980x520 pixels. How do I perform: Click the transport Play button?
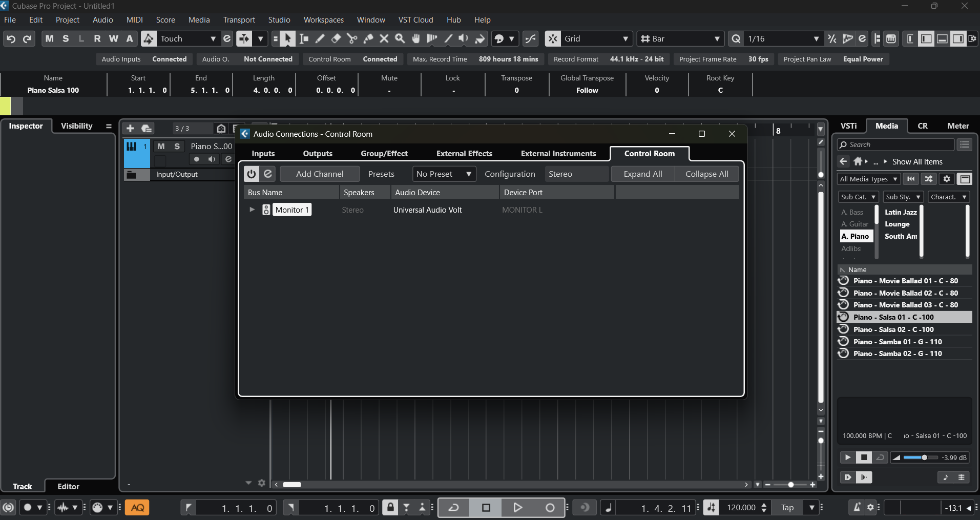517,508
